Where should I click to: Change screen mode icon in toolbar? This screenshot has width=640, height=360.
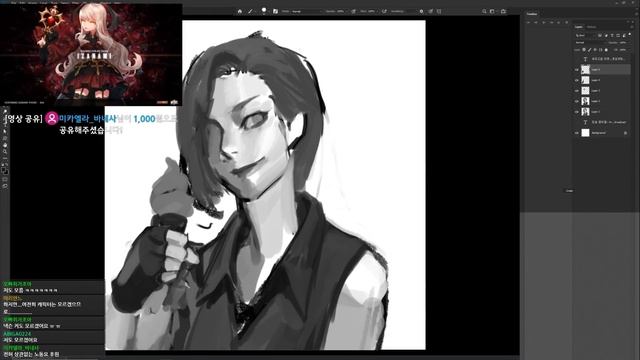pos(5,186)
